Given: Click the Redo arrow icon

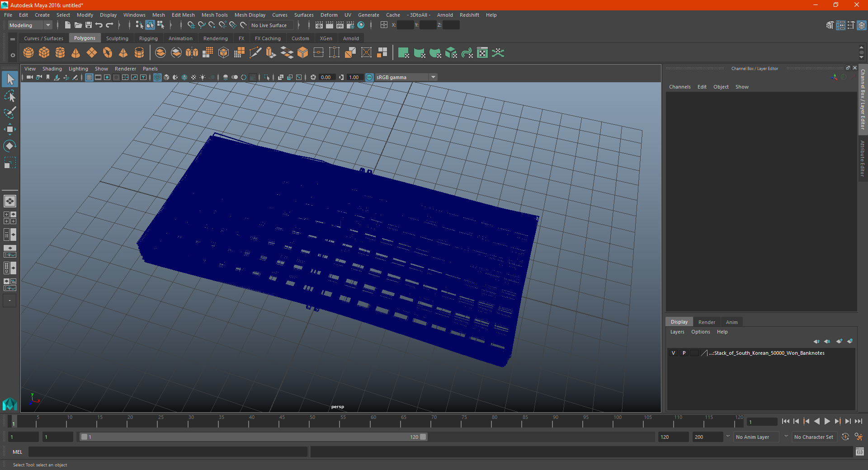Looking at the screenshot, I should coord(109,25).
